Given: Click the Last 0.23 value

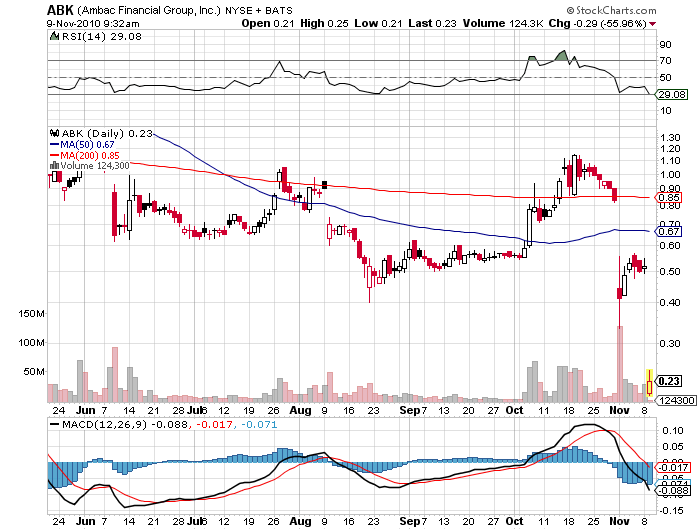Looking at the screenshot, I should click(432, 23).
